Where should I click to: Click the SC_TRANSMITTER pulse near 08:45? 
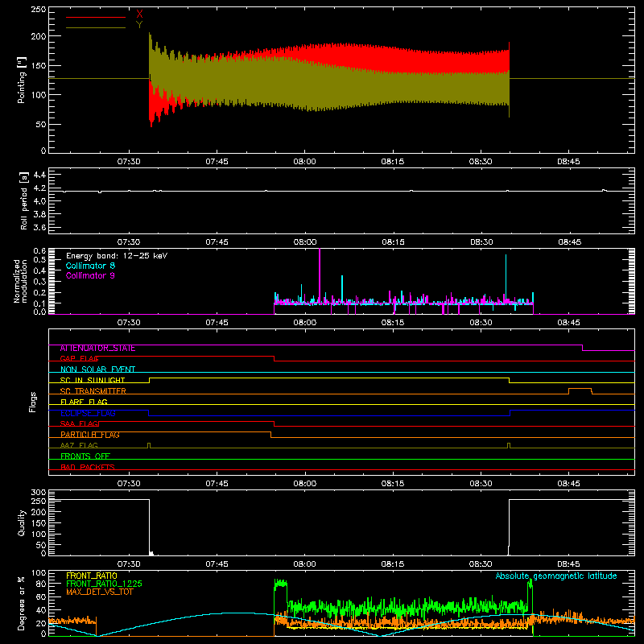[580, 390]
